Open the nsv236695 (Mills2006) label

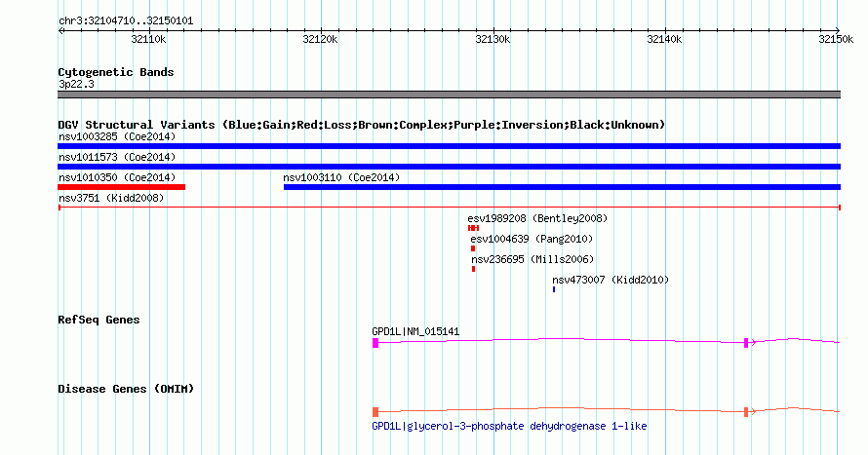point(533,259)
